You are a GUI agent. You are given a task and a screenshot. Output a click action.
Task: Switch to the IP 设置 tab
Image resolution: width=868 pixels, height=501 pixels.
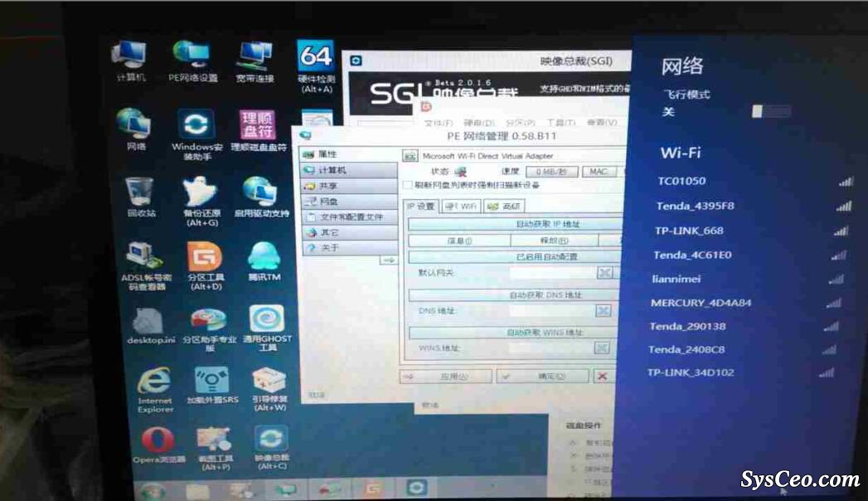point(421,206)
